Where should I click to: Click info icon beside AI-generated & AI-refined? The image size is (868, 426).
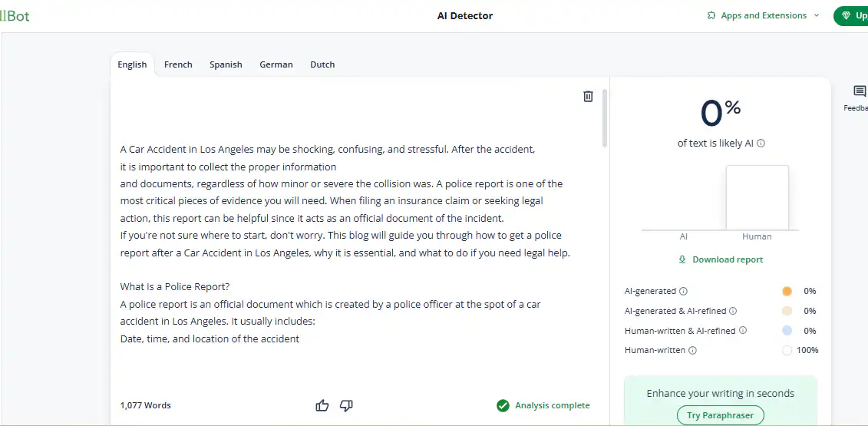733,311
